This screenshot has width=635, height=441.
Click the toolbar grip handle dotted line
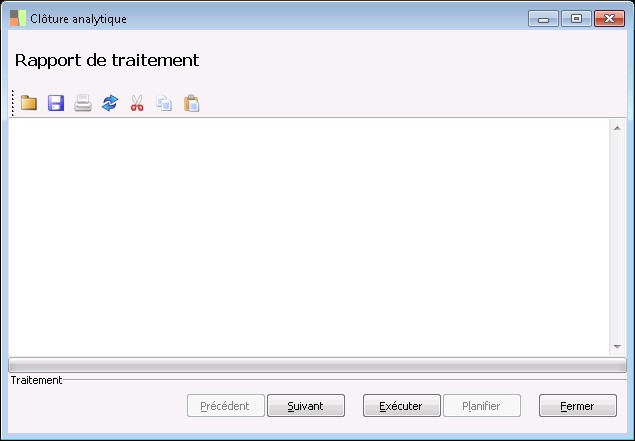(x=13, y=103)
